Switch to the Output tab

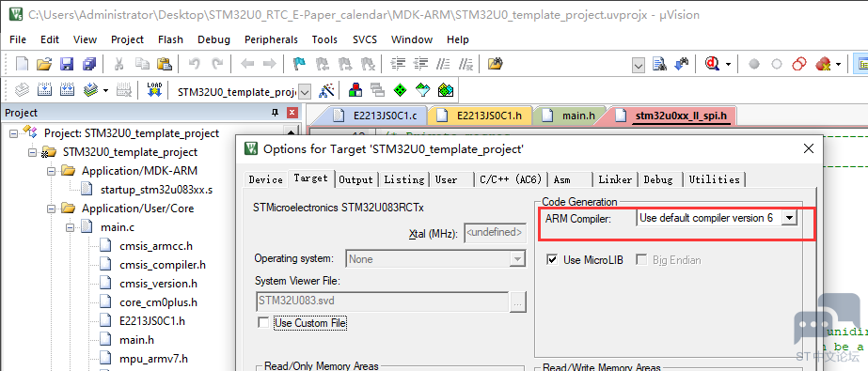coord(356,179)
